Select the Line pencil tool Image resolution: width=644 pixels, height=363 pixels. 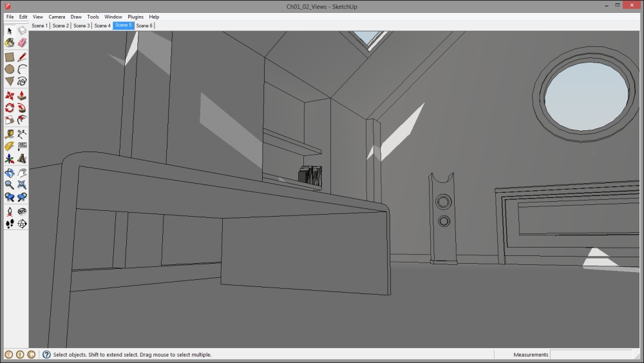coord(22,57)
